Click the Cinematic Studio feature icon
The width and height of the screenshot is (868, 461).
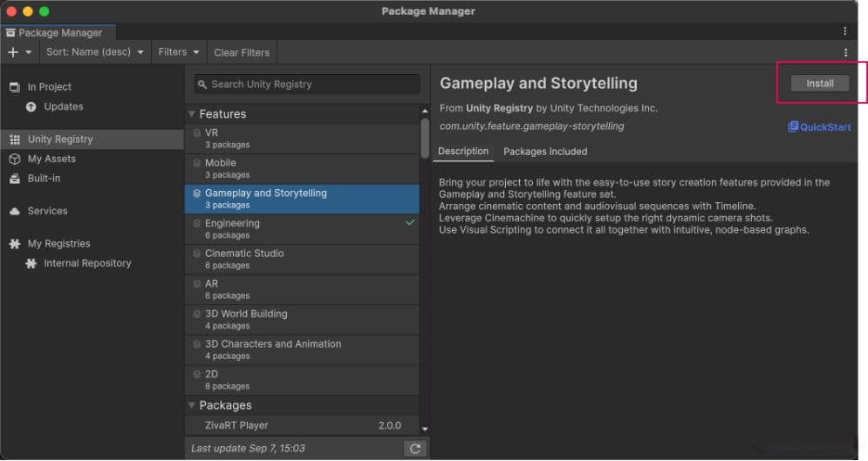point(196,254)
